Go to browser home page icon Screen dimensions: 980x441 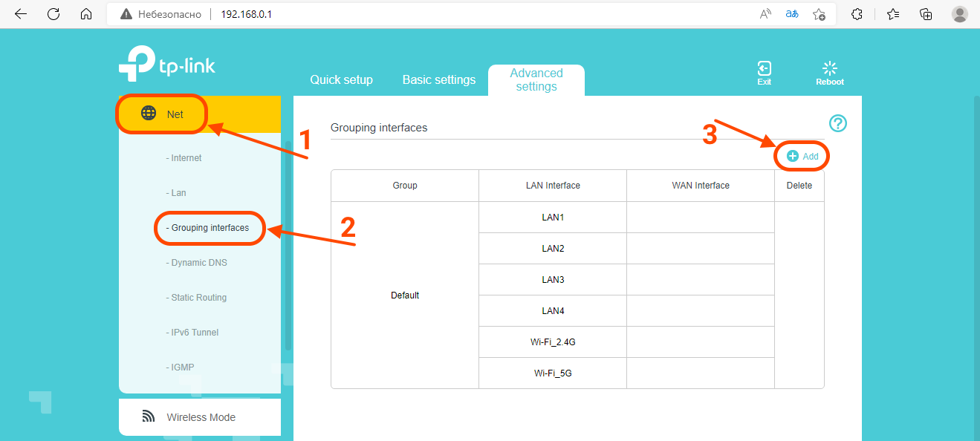tap(86, 14)
